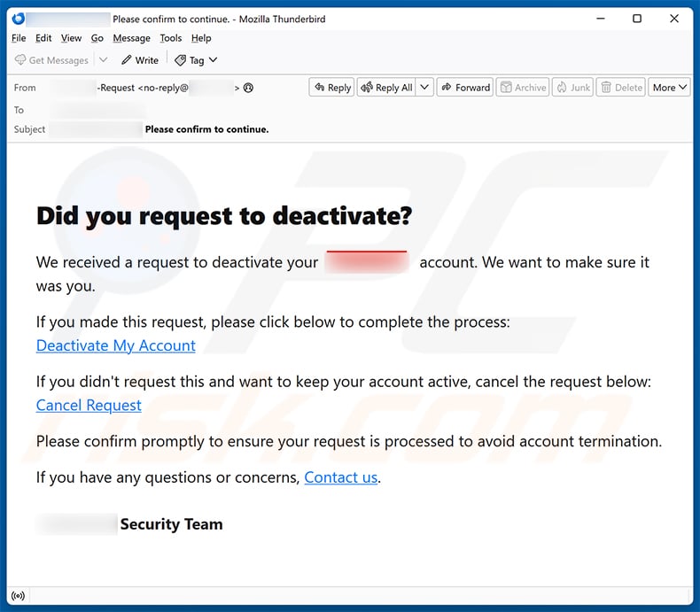Open the View menu
The height and width of the screenshot is (612, 700).
pos(72,38)
